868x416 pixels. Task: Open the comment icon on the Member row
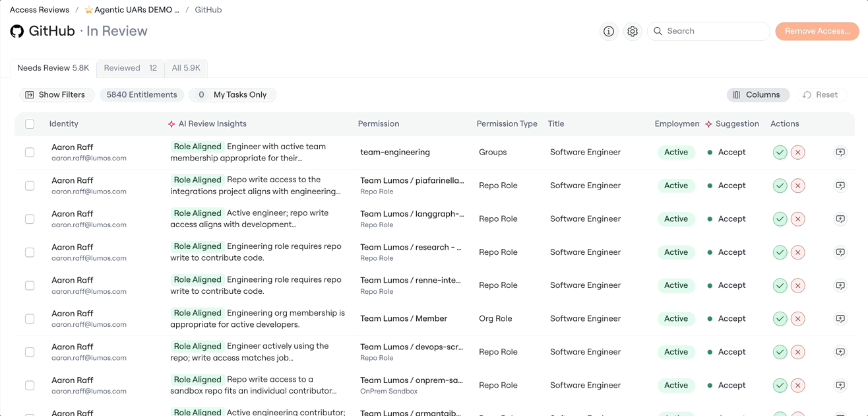coord(840,319)
